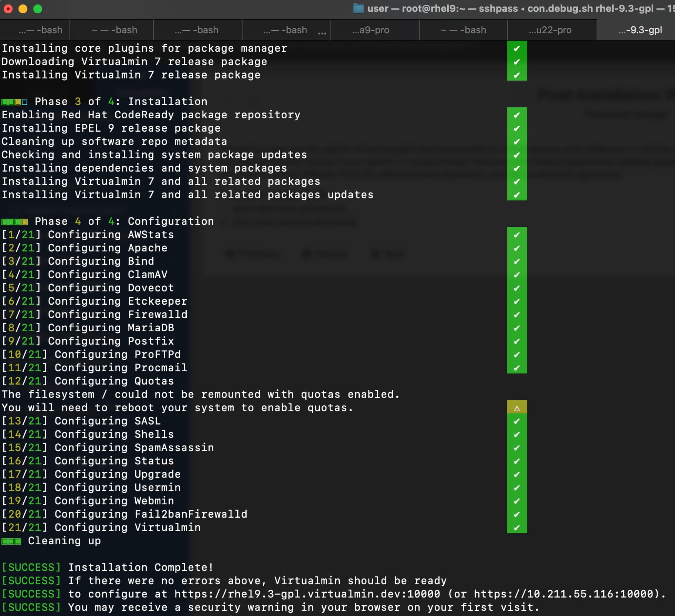Image resolution: width=675 pixels, height=616 pixels.
Task: Click the green checkmark beside Configuring Virtualmin
Action: coord(517,527)
